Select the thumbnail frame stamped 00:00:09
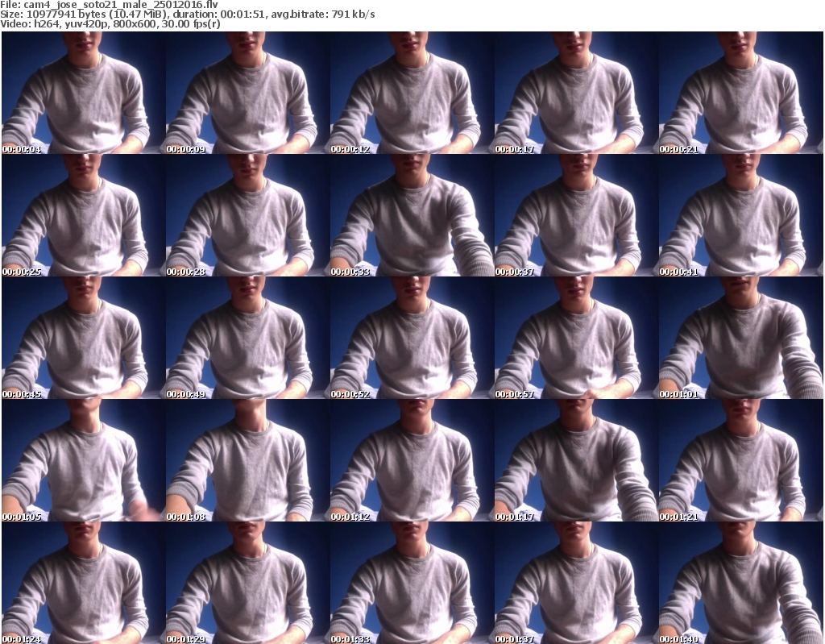Image resolution: width=825 pixels, height=644 pixels. coord(248,93)
